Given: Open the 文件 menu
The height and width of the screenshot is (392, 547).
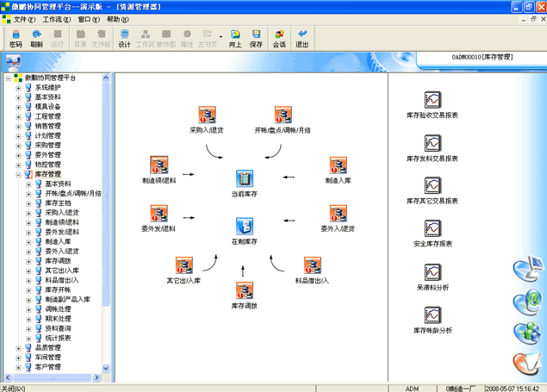Looking at the screenshot, I should pyautogui.click(x=24, y=19).
